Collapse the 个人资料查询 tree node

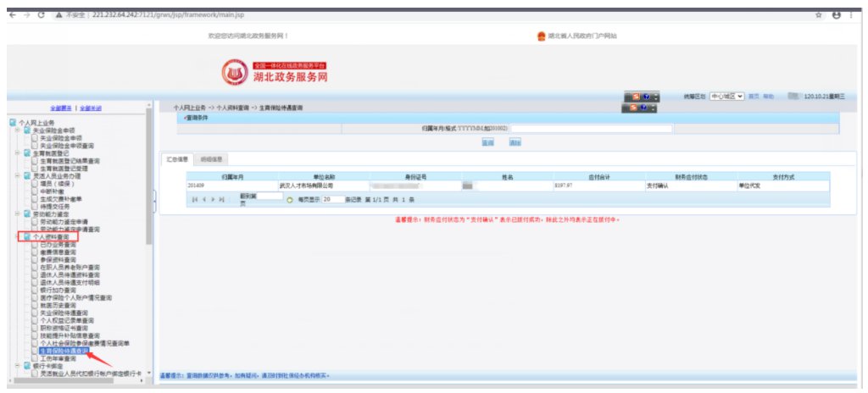click(x=19, y=236)
